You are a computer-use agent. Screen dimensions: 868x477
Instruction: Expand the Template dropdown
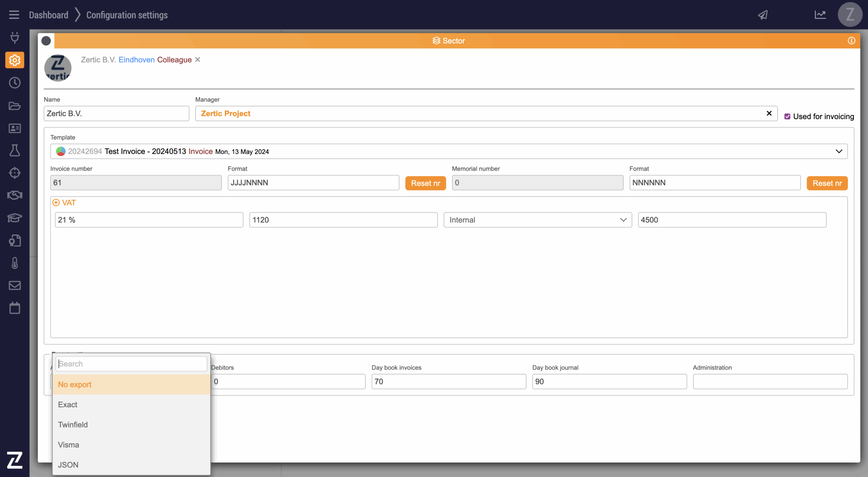click(839, 151)
